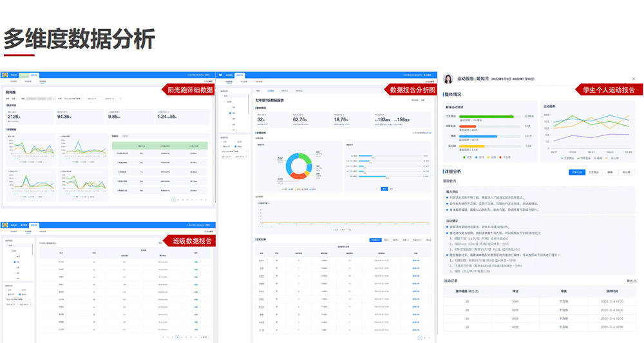Viewport: 644px width, 343px height.
Task: Click the red 学生个人运动报告 label tag
Action: [609, 90]
